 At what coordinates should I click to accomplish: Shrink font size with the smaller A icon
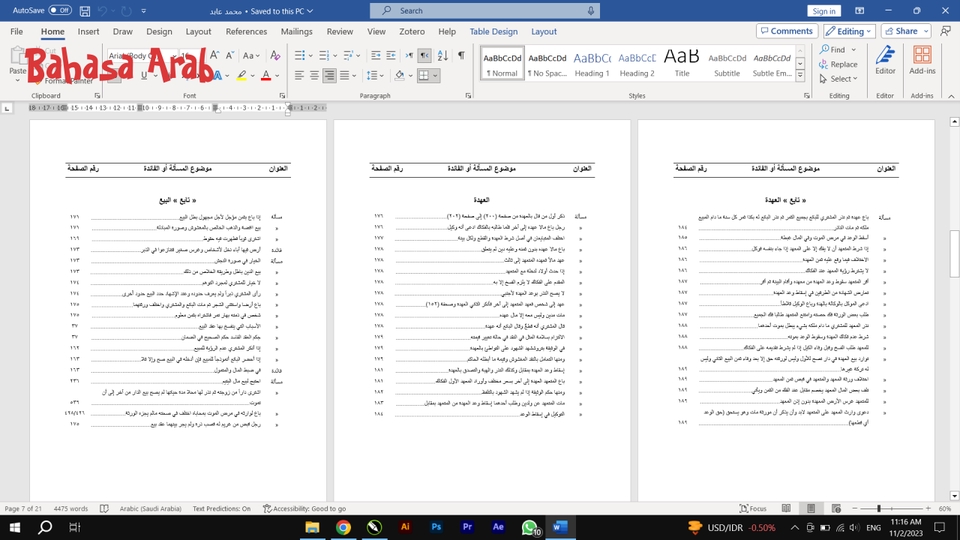(x=230, y=55)
